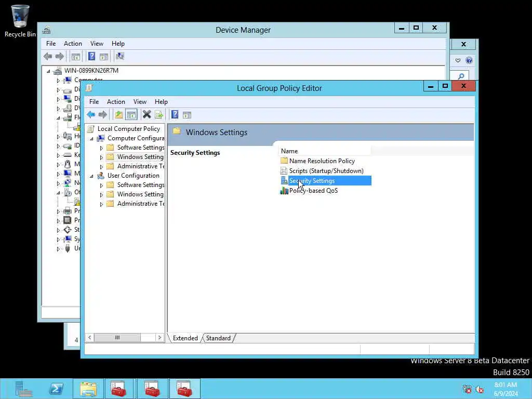
Task: Open View menu in Group Policy Editor
Action: click(140, 102)
